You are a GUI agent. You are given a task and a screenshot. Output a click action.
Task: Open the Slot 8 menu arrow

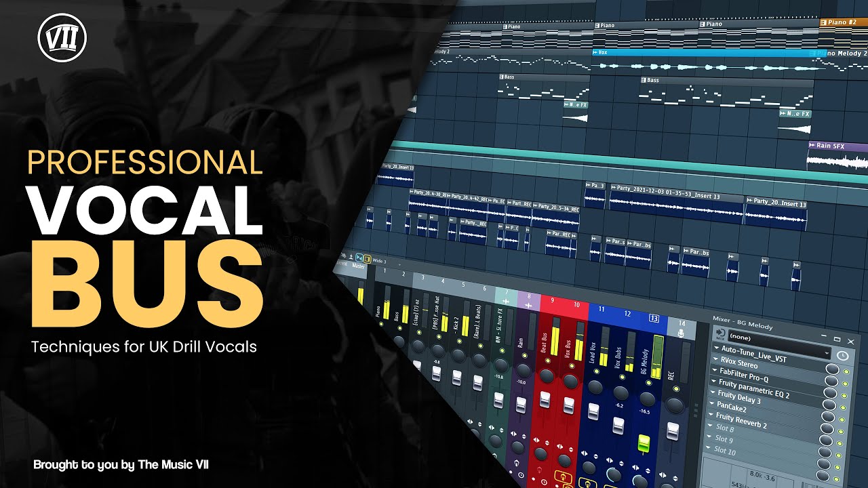point(709,425)
